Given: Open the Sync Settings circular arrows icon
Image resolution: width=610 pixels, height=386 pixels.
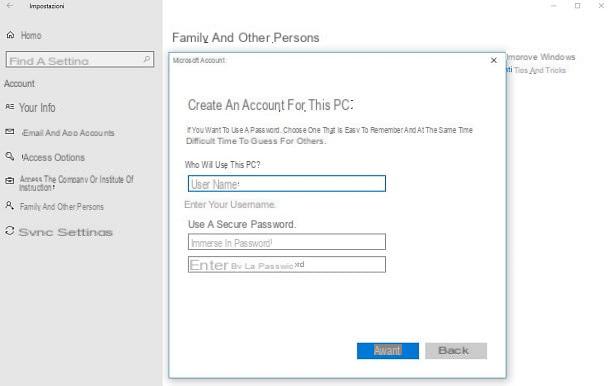Looking at the screenshot, I should pos(10,231).
